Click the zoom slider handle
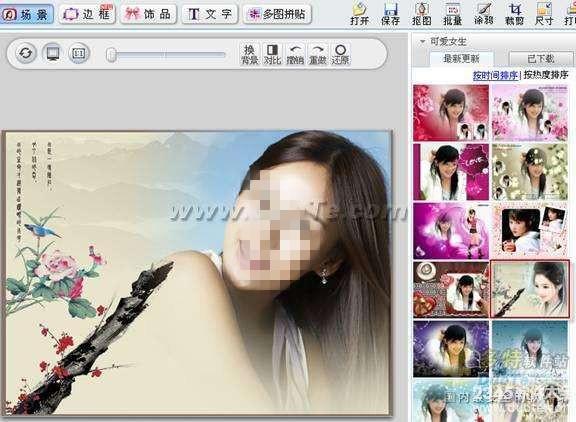The image size is (576, 422). [x=111, y=55]
